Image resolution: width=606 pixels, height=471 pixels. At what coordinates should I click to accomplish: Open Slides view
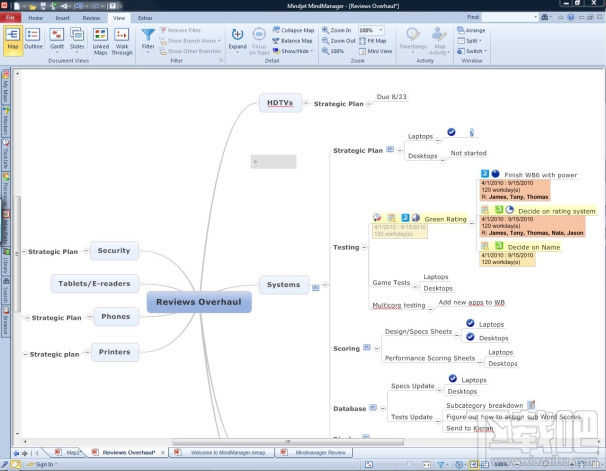[77, 39]
